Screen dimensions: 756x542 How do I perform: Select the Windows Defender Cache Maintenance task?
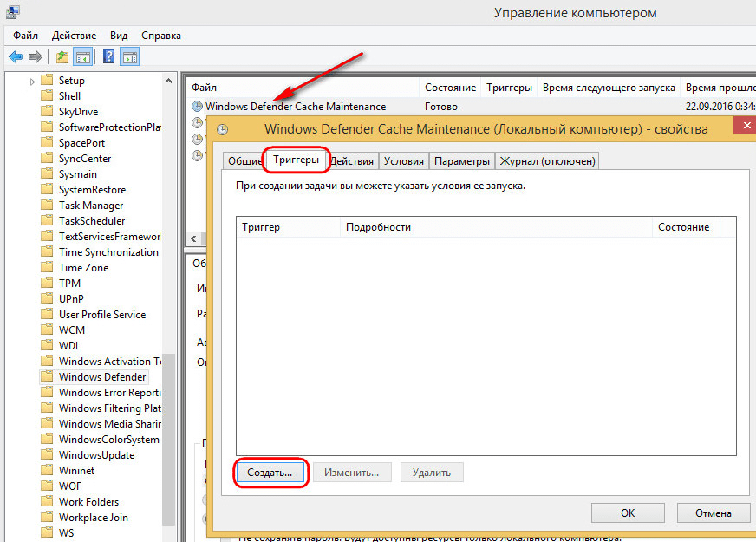[295, 107]
